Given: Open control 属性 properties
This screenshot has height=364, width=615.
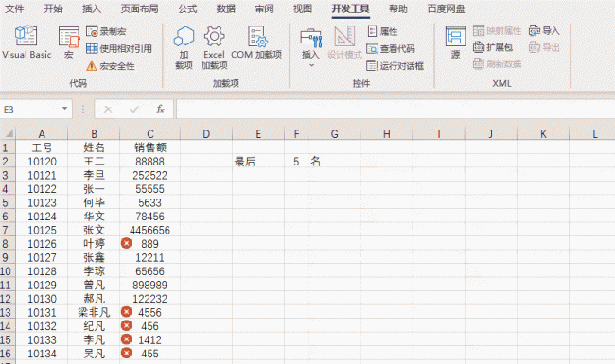Looking at the screenshot, I should point(382,31).
